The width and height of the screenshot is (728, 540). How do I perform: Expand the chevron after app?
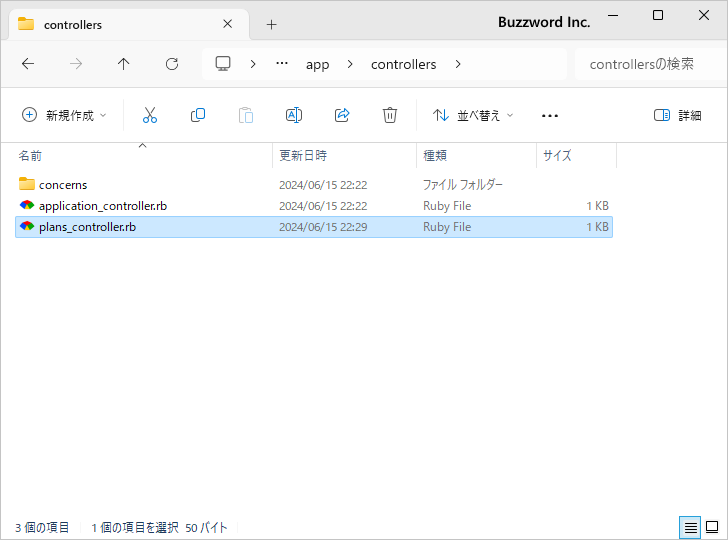click(x=350, y=64)
